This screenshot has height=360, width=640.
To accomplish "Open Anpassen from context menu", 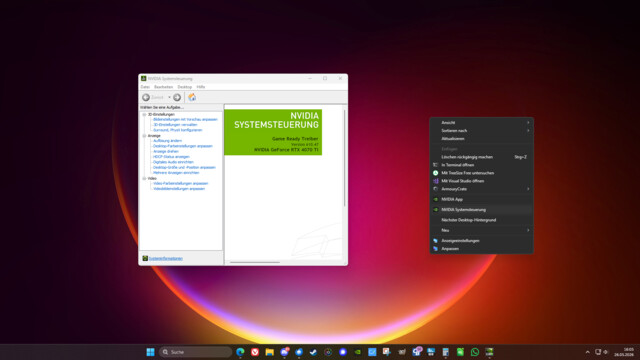I will click(x=482, y=249).
